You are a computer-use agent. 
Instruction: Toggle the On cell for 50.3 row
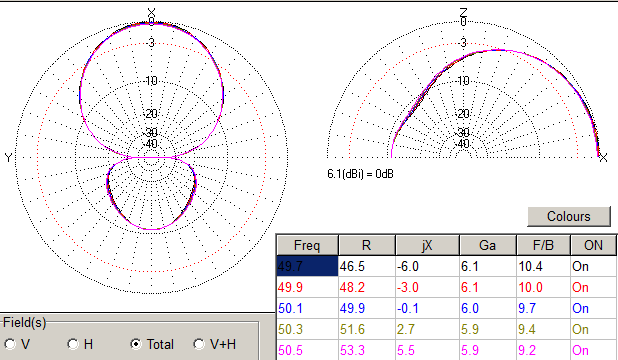593,329
